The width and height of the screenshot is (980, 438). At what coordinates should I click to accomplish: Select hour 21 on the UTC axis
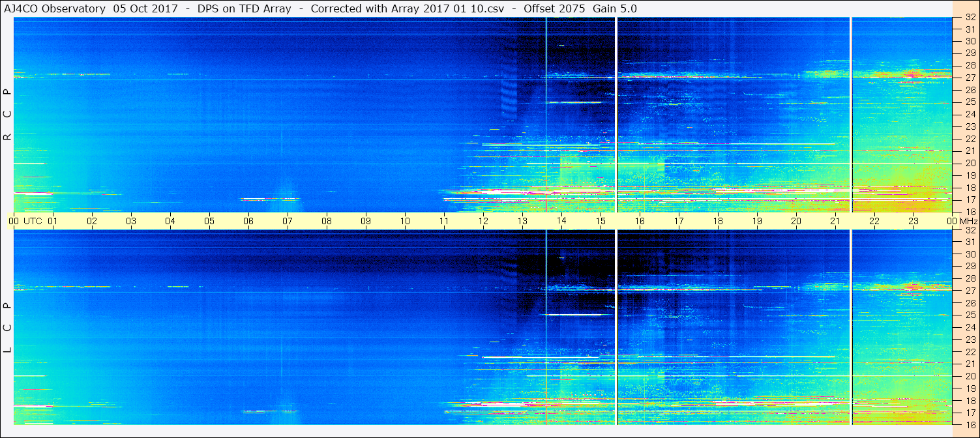[835, 221]
